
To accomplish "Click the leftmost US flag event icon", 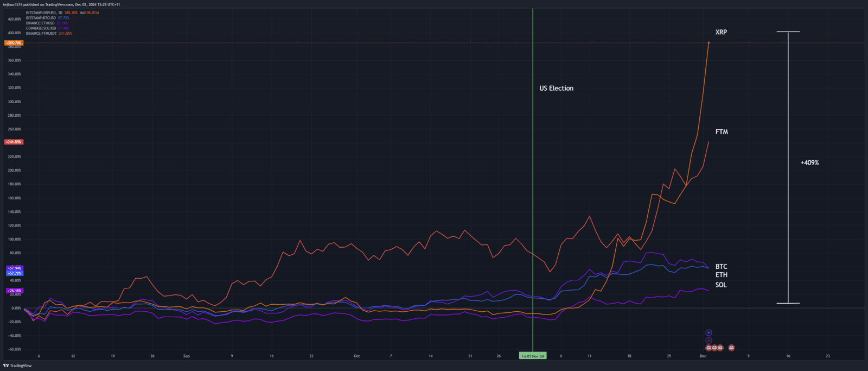I will coord(709,348).
